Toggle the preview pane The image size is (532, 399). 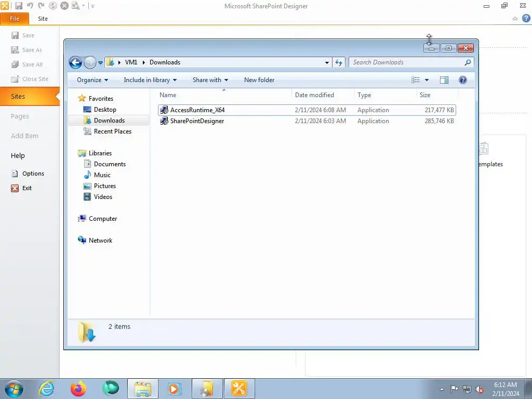pyautogui.click(x=444, y=80)
